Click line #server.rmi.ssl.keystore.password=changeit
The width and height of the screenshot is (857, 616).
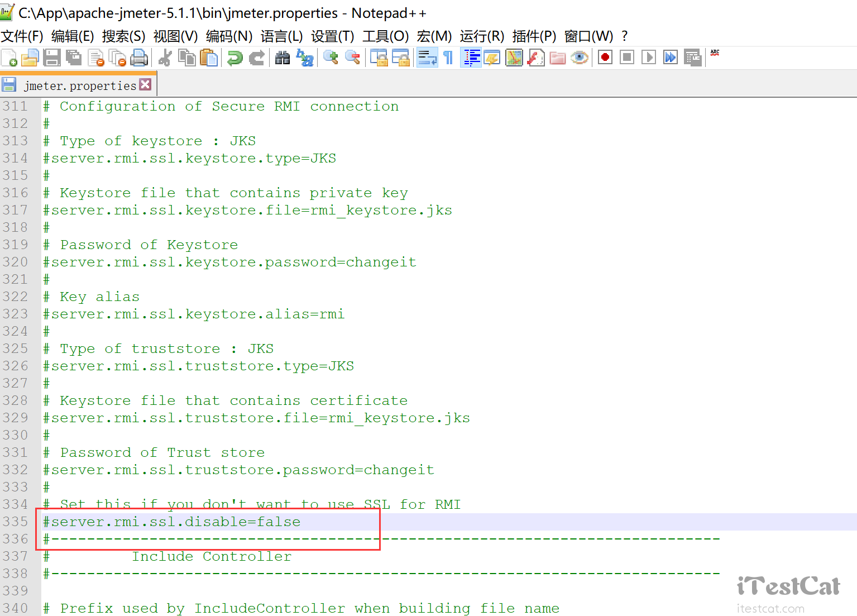pyautogui.click(x=230, y=262)
